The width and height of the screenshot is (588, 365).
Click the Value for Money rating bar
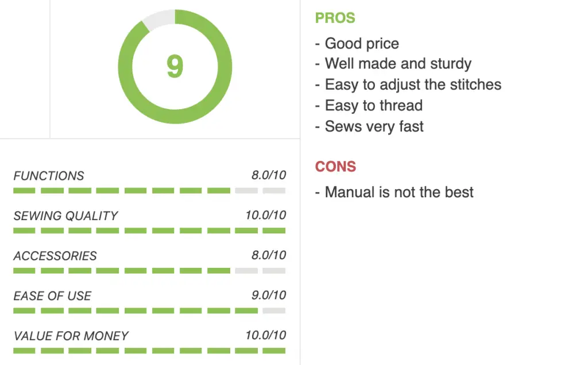(149, 351)
